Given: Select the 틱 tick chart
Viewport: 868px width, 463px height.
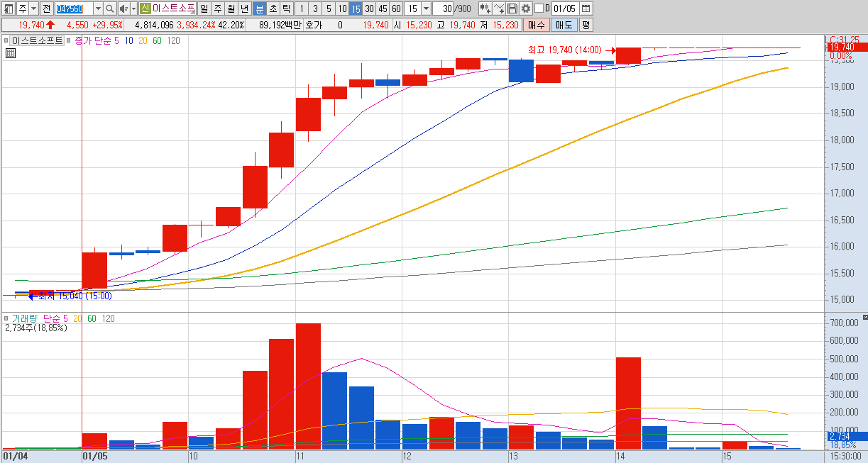Looking at the screenshot, I should click(286, 9).
